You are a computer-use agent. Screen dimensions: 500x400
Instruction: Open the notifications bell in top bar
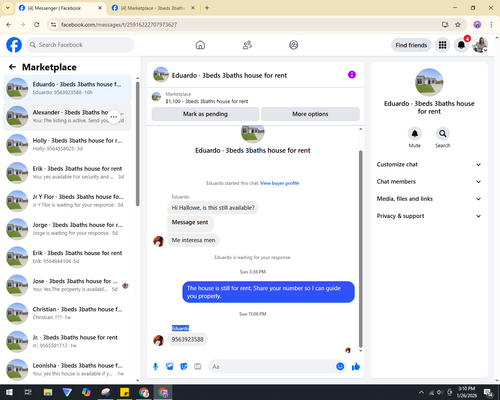click(x=461, y=45)
